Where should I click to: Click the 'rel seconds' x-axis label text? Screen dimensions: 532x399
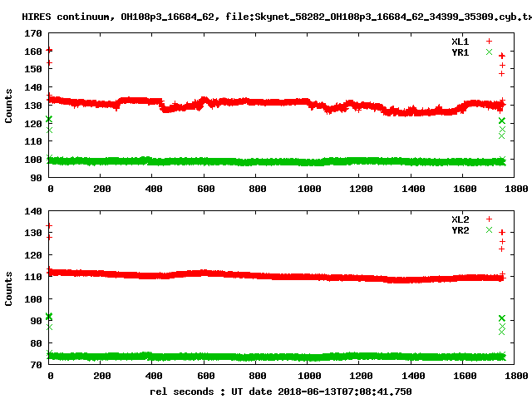pyautogui.click(x=181, y=392)
